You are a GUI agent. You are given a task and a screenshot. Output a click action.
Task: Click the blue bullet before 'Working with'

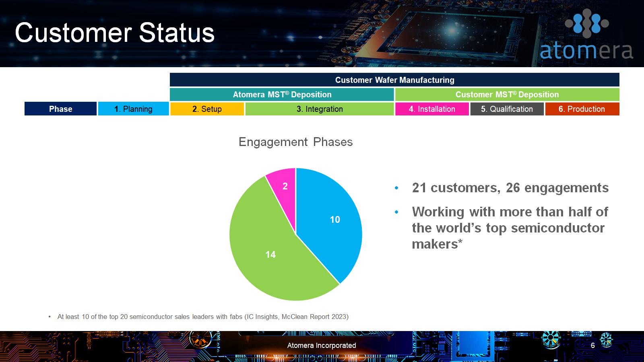pos(397,212)
